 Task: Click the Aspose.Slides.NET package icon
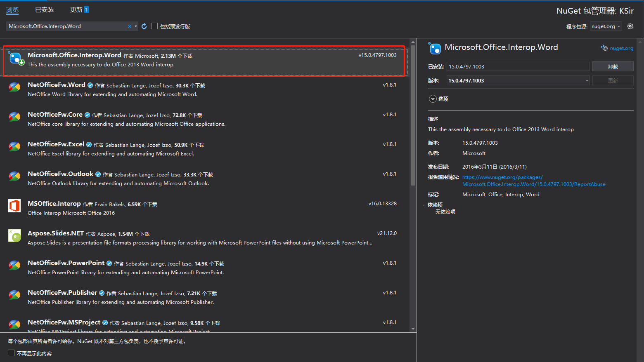[x=14, y=235]
